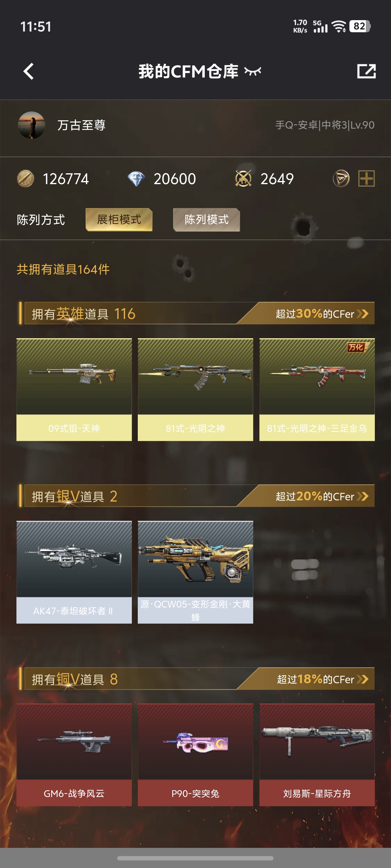Tap the 刘易斯-星际方舟 item label
Screen dimensions: 391x868
point(317,793)
